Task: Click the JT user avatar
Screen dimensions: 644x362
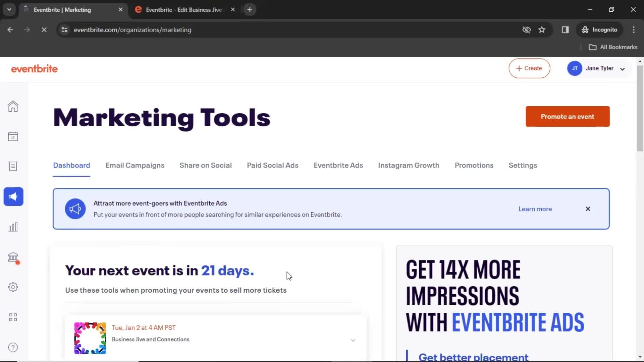Action: [575, 68]
